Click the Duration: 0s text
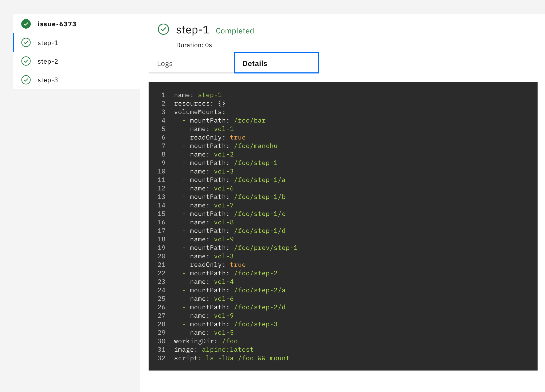Viewport: 545px width, 392px height. coord(194,45)
